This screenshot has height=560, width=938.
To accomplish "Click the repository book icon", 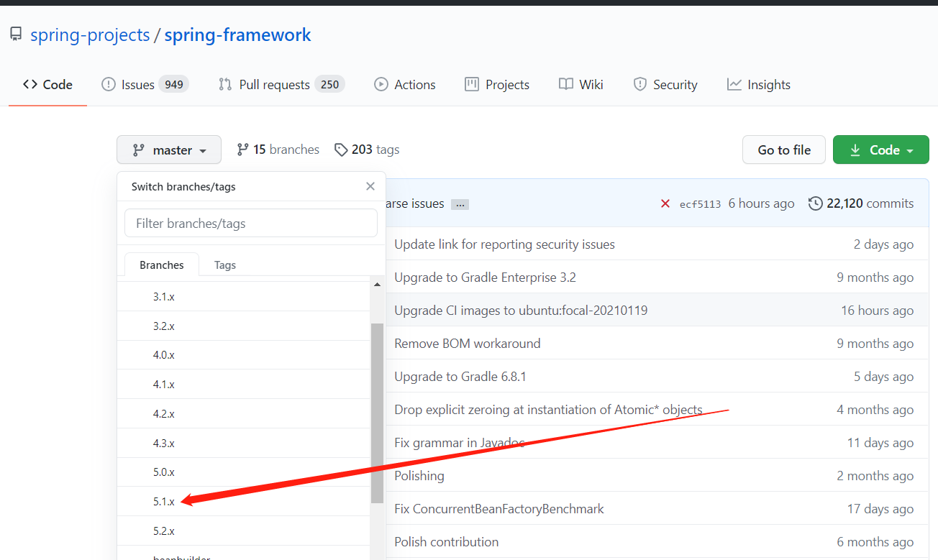I will coord(15,34).
